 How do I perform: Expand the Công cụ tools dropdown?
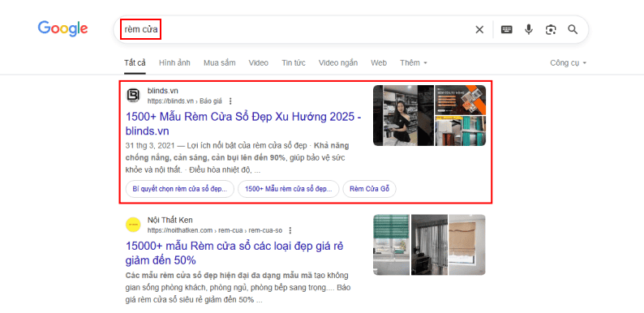pyautogui.click(x=569, y=63)
